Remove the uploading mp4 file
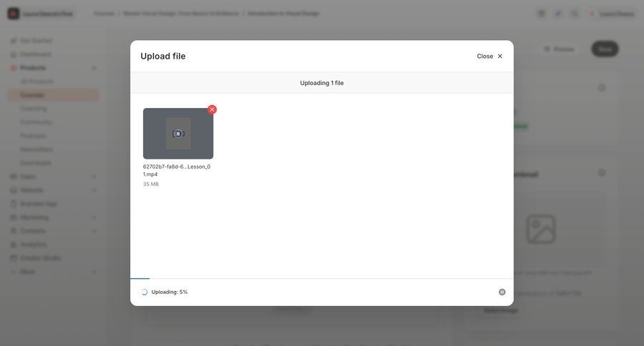Viewport: 644px width, 346px height. click(212, 109)
